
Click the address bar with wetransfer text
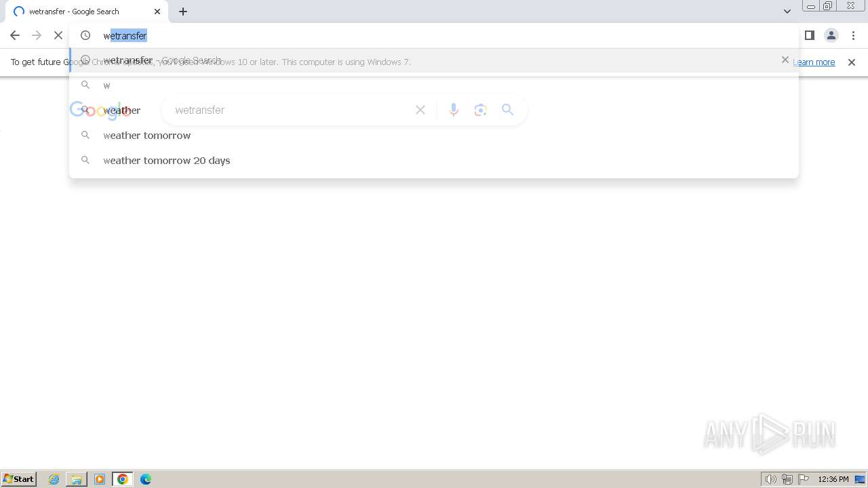(434, 35)
